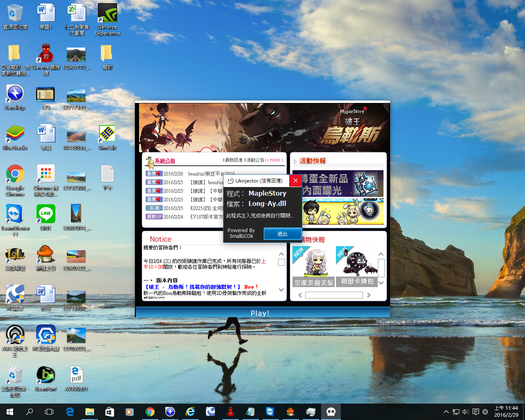Select the 下午 text file icon
Image resolution: width=525 pixels, height=420 pixels.
click(107, 178)
